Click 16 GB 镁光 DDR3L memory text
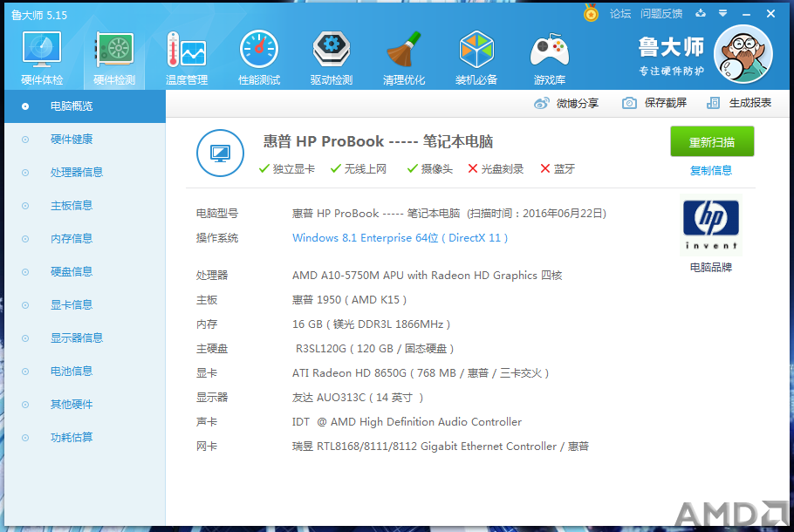Screen dimensions: 794x532 [x=371, y=324]
